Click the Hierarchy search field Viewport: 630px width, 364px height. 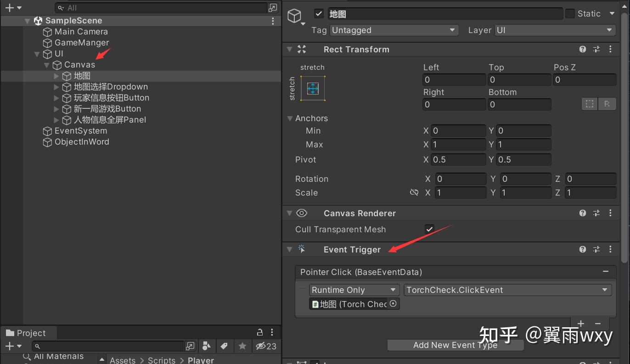[161, 8]
